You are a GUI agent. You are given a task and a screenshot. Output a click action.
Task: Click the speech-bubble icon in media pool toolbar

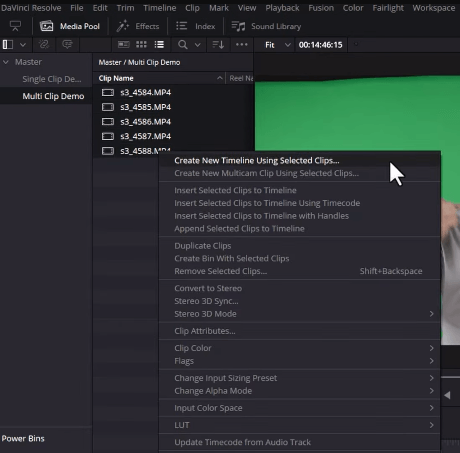click(67, 45)
